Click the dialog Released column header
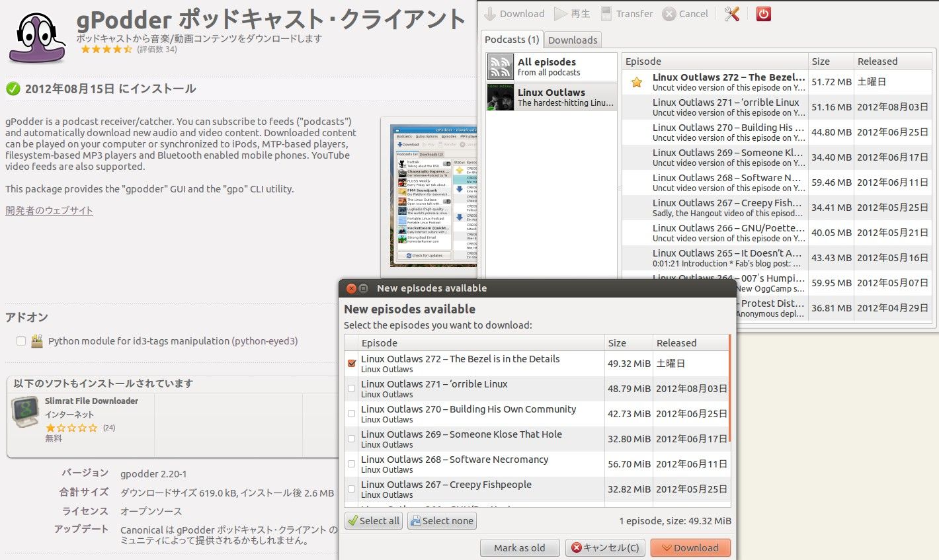The image size is (939, 560). point(691,342)
